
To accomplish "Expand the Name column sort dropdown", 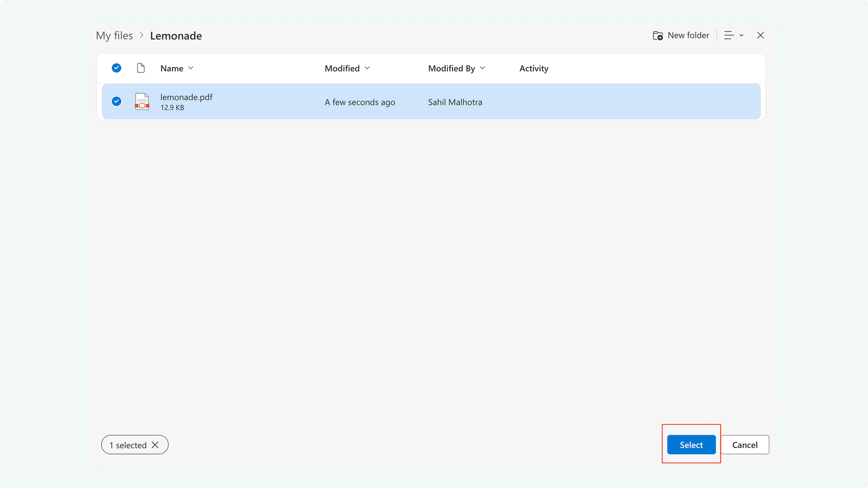I will pyautogui.click(x=191, y=68).
